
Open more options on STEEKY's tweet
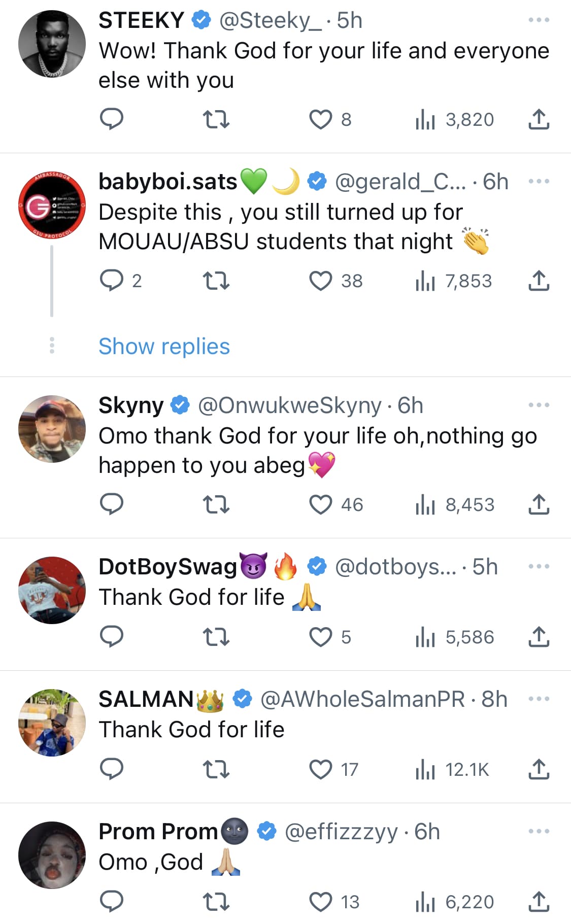[x=539, y=20]
